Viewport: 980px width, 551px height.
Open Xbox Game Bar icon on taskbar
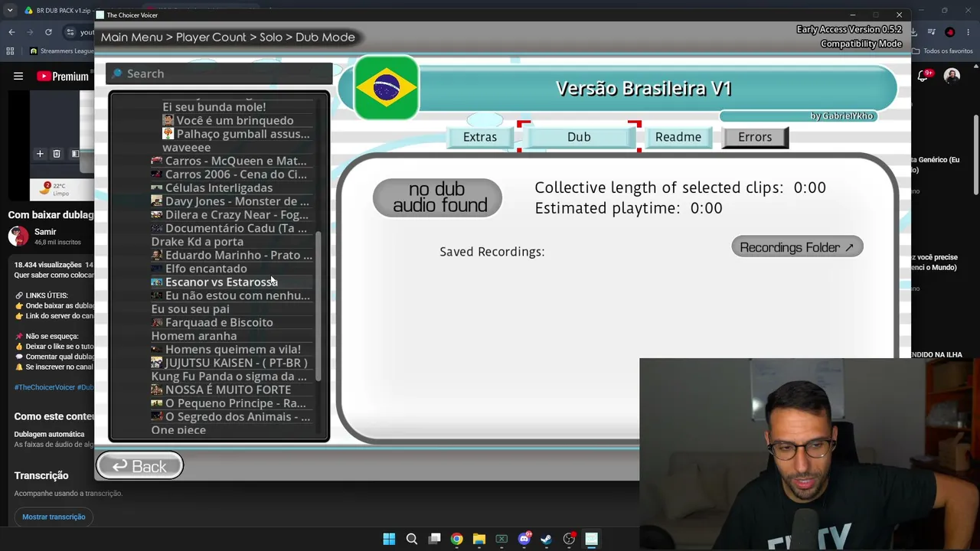click(501, 540)
